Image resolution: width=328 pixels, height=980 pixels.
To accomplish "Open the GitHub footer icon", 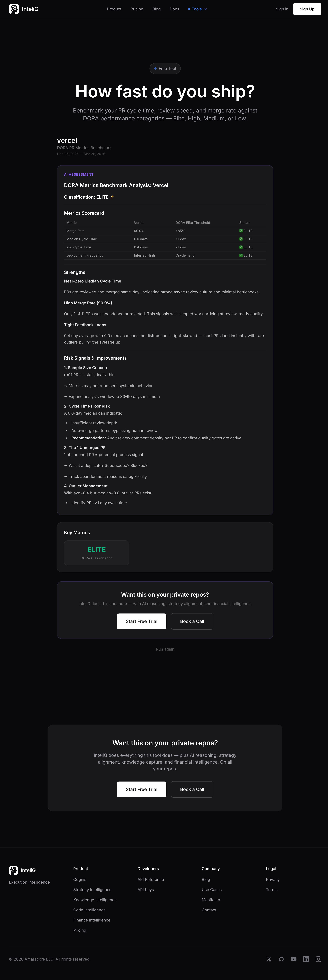I will tap(281, 959).
